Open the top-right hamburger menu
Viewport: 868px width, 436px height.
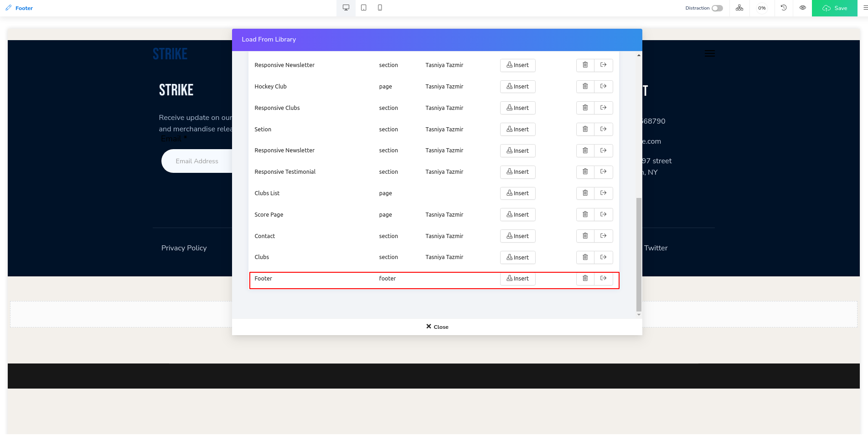pyautogui.click(x=865, y=8)
